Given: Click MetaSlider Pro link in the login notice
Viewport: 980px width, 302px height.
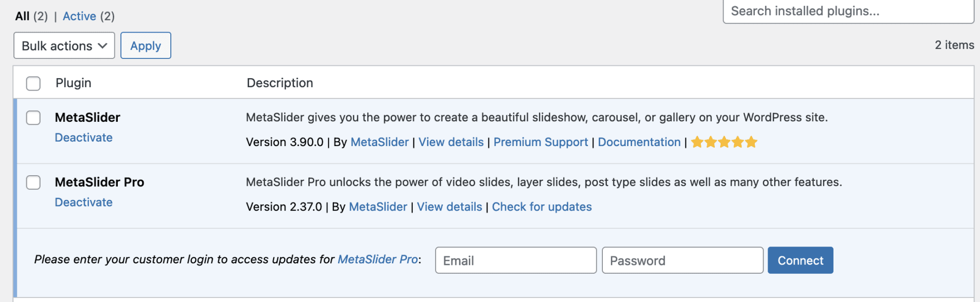Looking at the screenshot, I should (377, 259).
